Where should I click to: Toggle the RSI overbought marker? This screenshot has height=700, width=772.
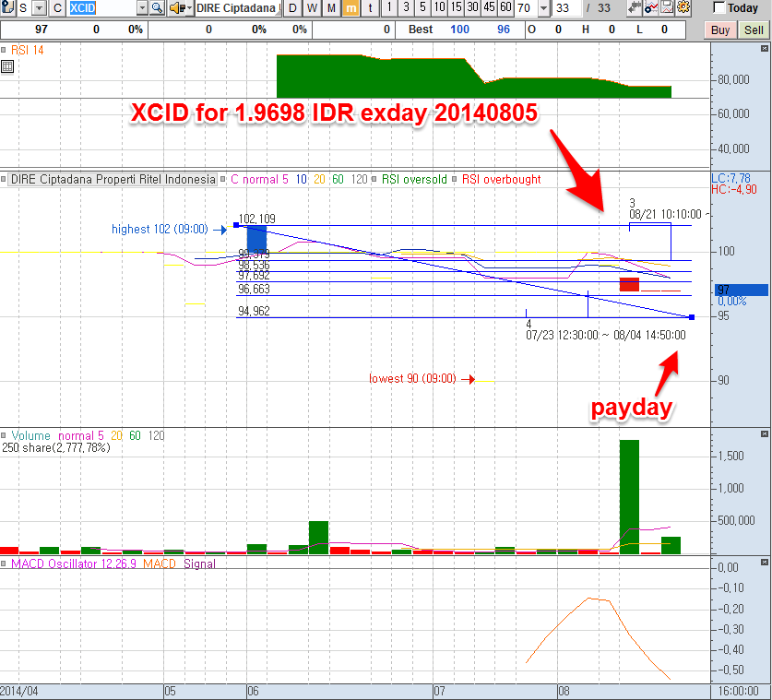455,179
